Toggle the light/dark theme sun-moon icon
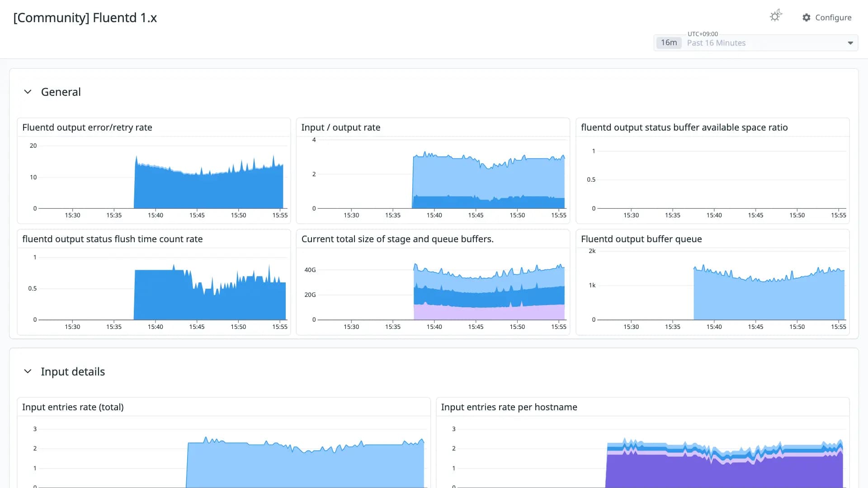Screen dimensions: 868x488 pos(776,16)
